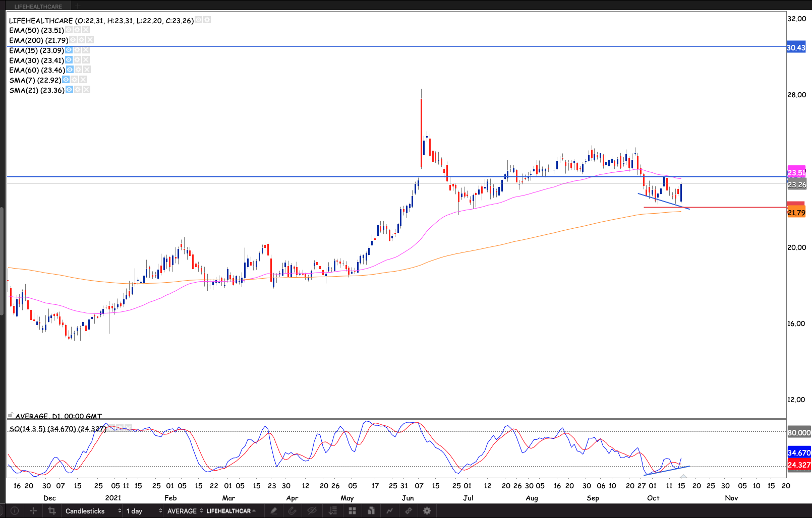Expand the AVERAGE price type dropdown
The image size is (812, 518).
[185, 510]
